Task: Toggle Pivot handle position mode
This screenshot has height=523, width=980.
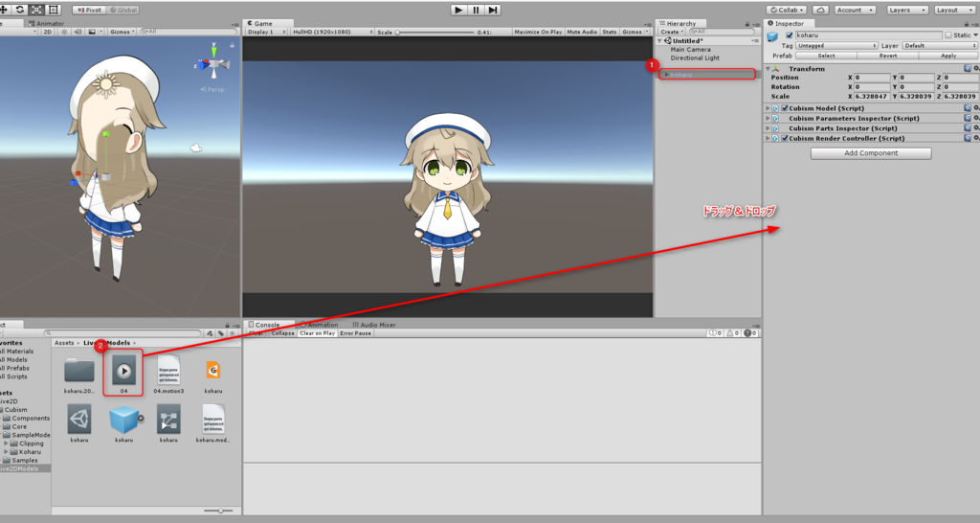Action: [x=89, y=10]
